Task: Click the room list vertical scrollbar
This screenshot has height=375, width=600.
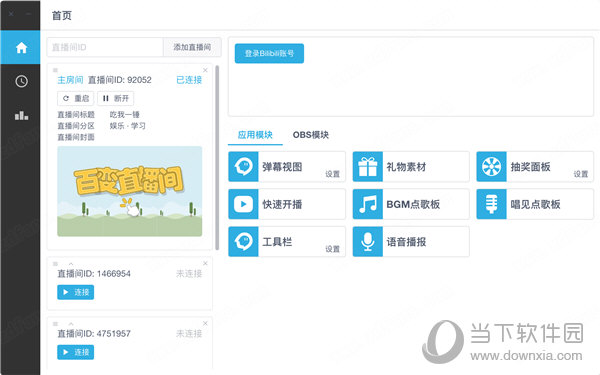Action: [x=217, y=158]
